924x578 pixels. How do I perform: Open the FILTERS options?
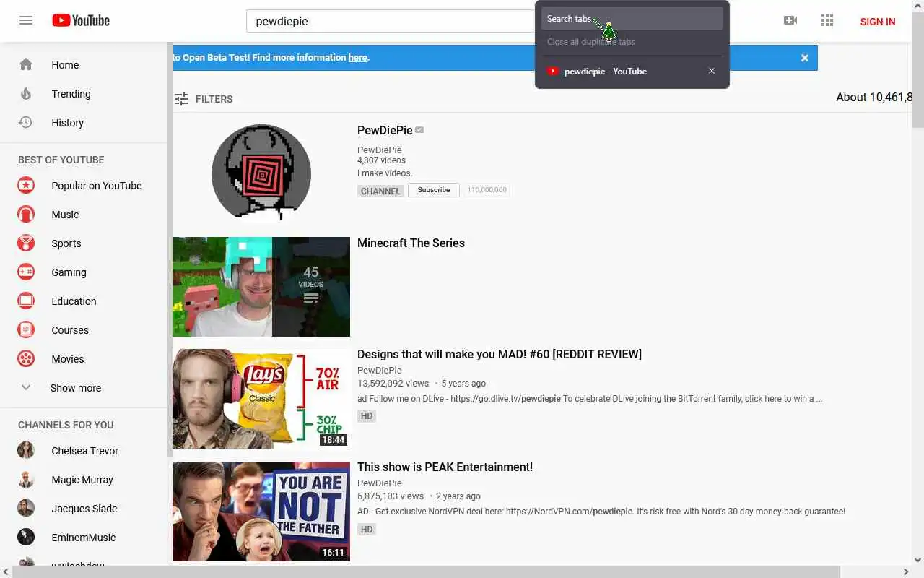pos(214,99)
